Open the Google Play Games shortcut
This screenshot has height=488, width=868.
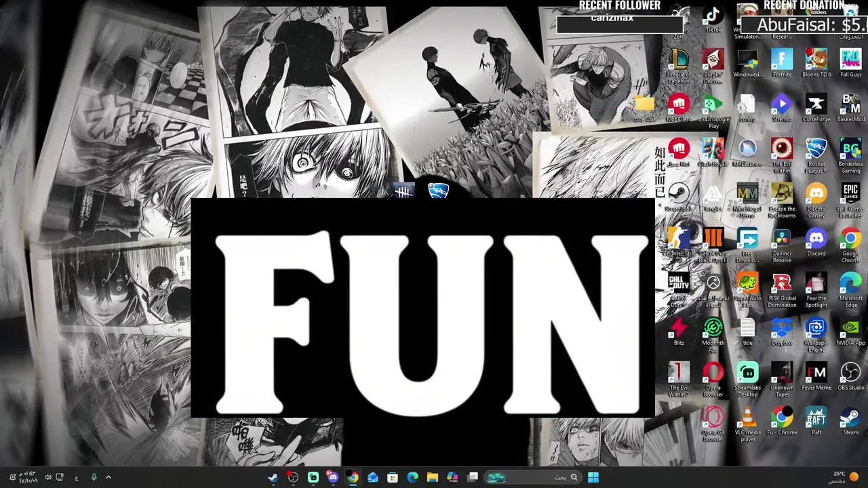[x=713, y=111]
